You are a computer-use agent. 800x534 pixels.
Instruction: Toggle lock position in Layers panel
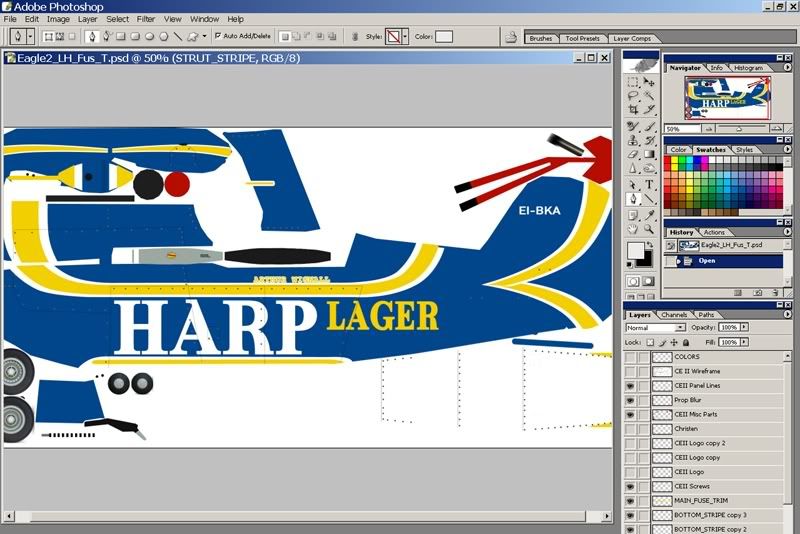tap(674, 342)
